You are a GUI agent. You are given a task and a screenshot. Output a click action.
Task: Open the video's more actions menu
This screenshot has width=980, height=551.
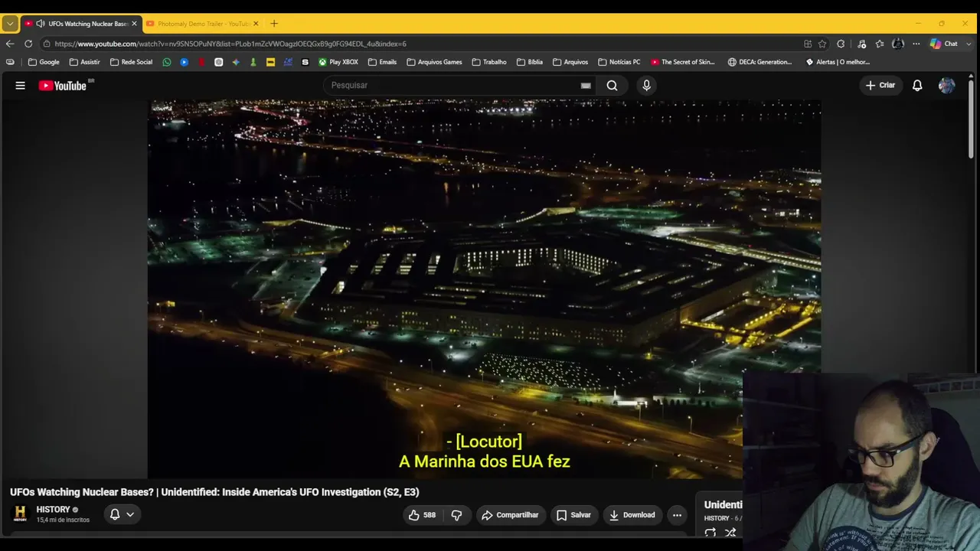[677, 515]
